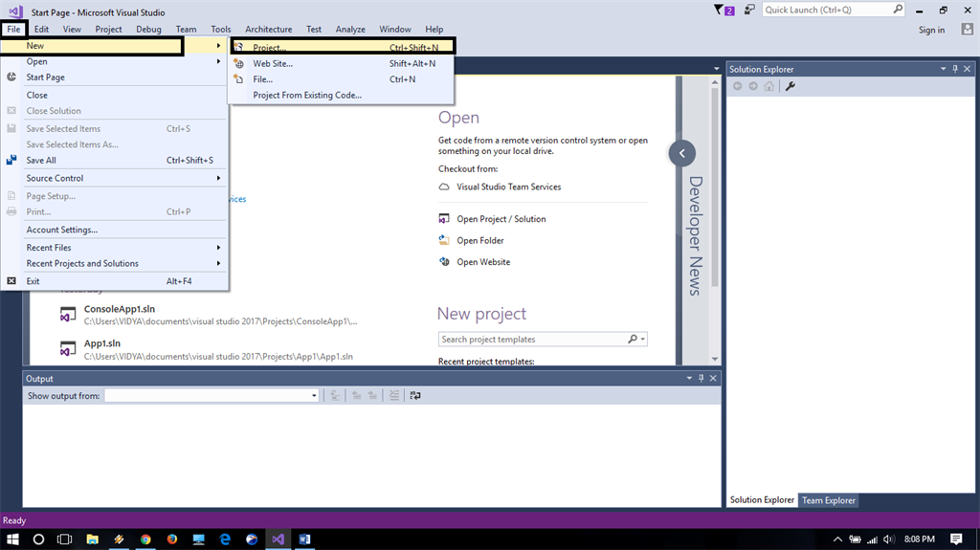
Task: Click the Cortana circle icon in taskbar
Action: (38, 539)
